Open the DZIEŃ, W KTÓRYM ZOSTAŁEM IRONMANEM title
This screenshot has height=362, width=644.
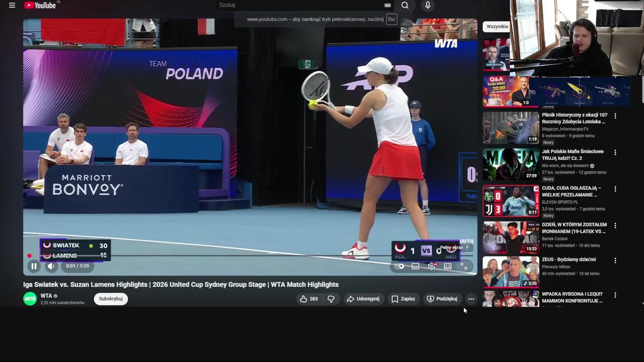(x=575, y=228)
